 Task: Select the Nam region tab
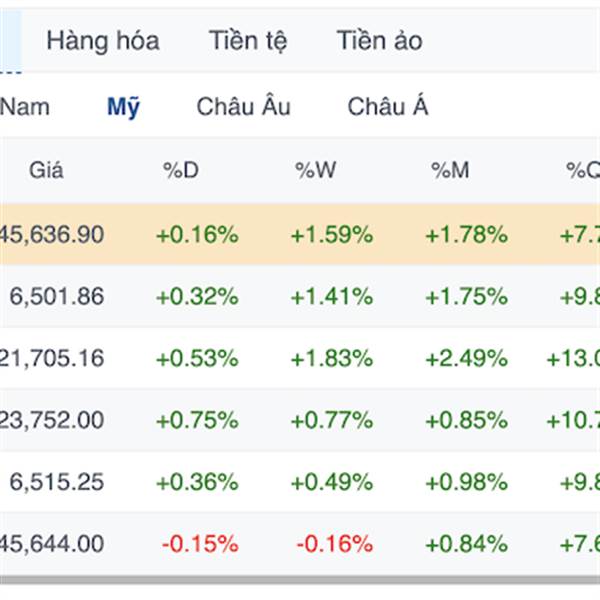[25, 107]
